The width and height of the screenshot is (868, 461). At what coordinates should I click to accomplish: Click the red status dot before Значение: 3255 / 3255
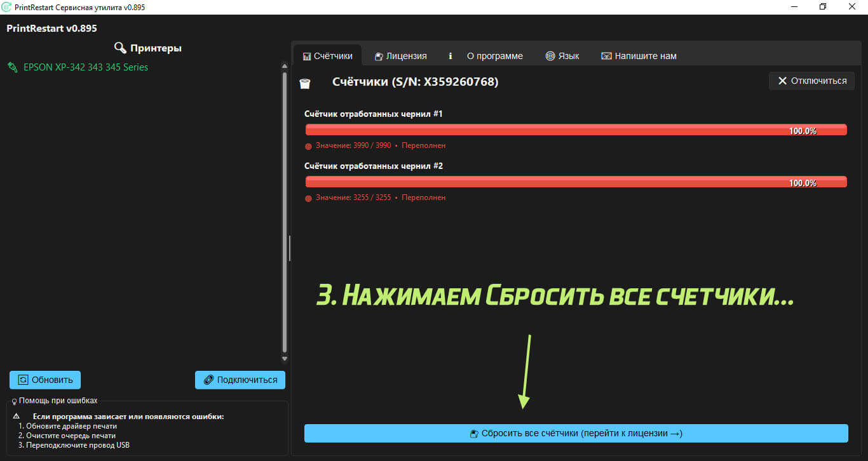(x=309, y=198)
